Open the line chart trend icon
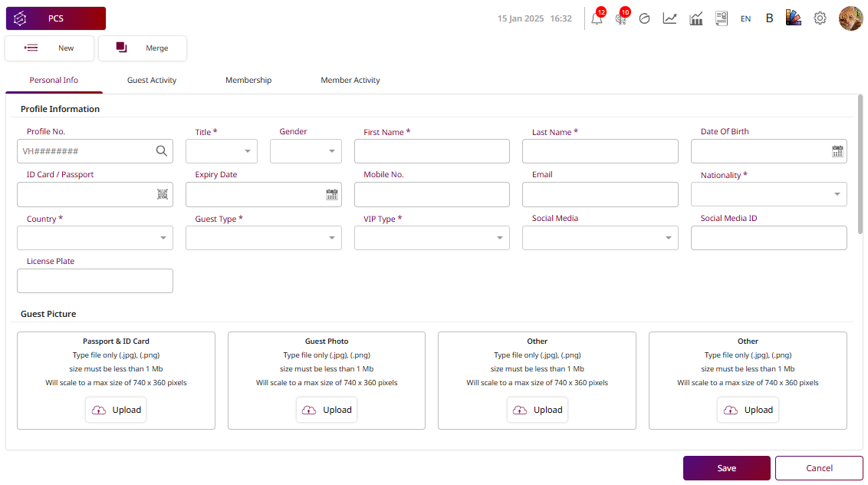 click(x=669, y=18)
